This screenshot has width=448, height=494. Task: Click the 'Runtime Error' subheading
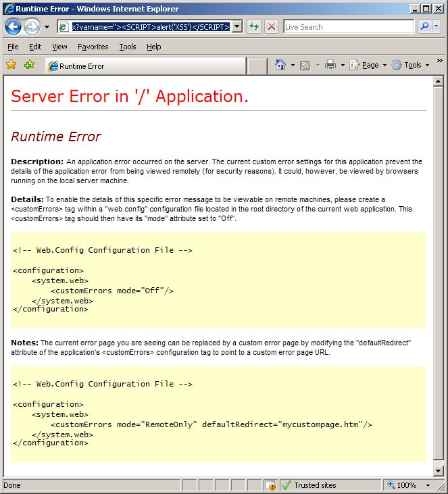tap(56, 137)
